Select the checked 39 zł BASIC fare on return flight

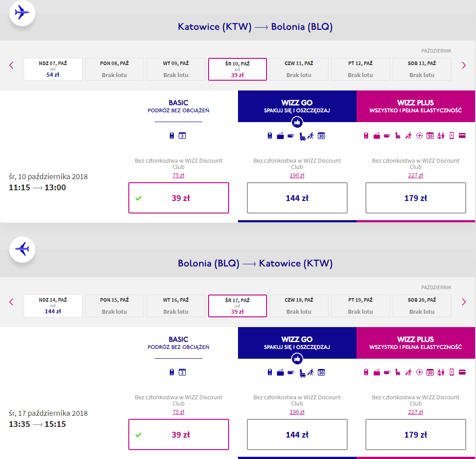click(x=178, y=434)
